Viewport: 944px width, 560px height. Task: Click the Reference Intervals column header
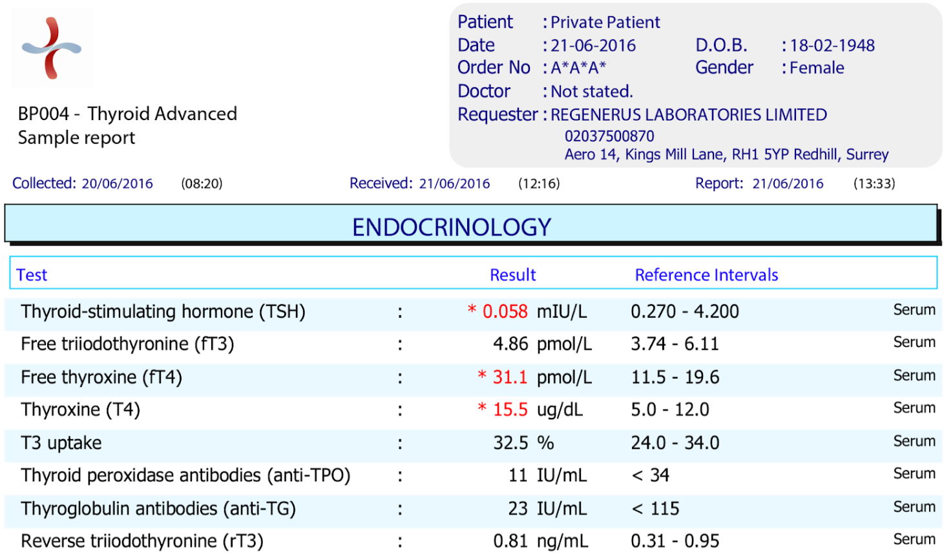point(706,275)
